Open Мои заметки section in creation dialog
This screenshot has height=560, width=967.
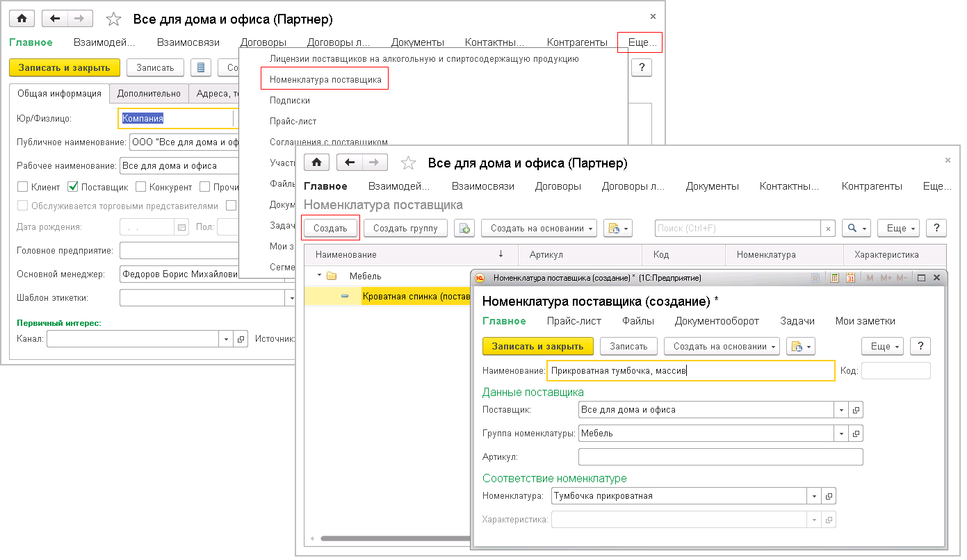tap(866, 321)
